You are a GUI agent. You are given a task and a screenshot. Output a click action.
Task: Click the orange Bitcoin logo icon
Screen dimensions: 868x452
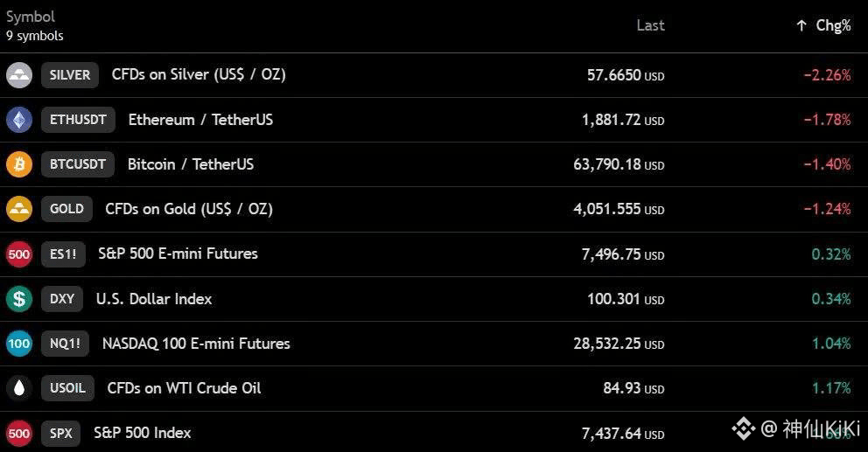19,164
